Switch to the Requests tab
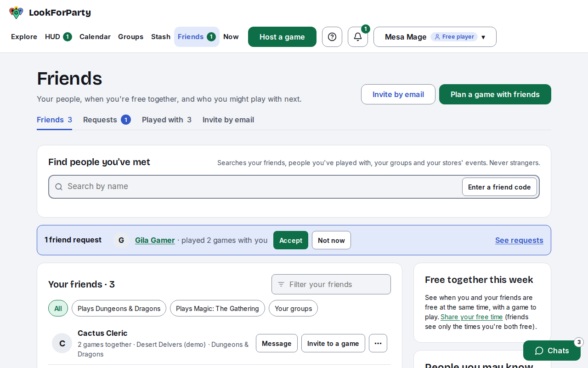 [x=107, y=120]
